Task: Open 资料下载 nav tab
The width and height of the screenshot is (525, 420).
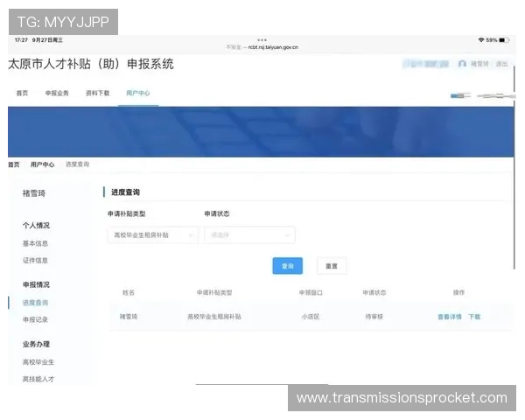Action: (97, 93)
